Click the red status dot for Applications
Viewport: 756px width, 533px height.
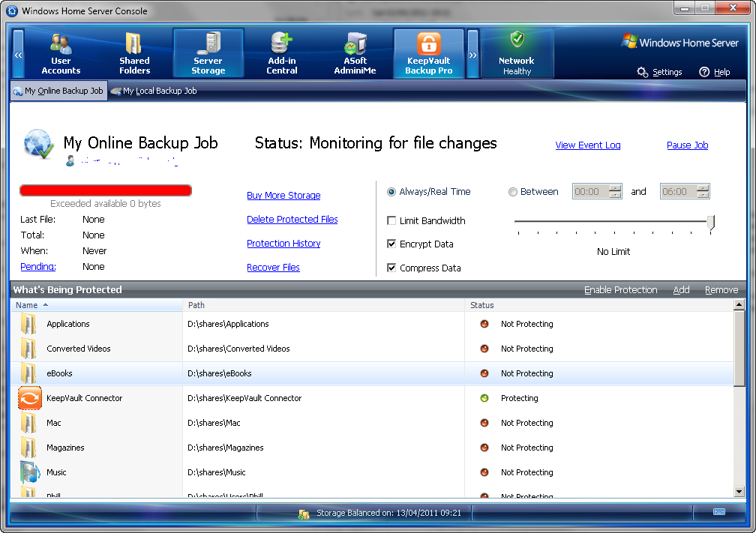tap(484, 324)
